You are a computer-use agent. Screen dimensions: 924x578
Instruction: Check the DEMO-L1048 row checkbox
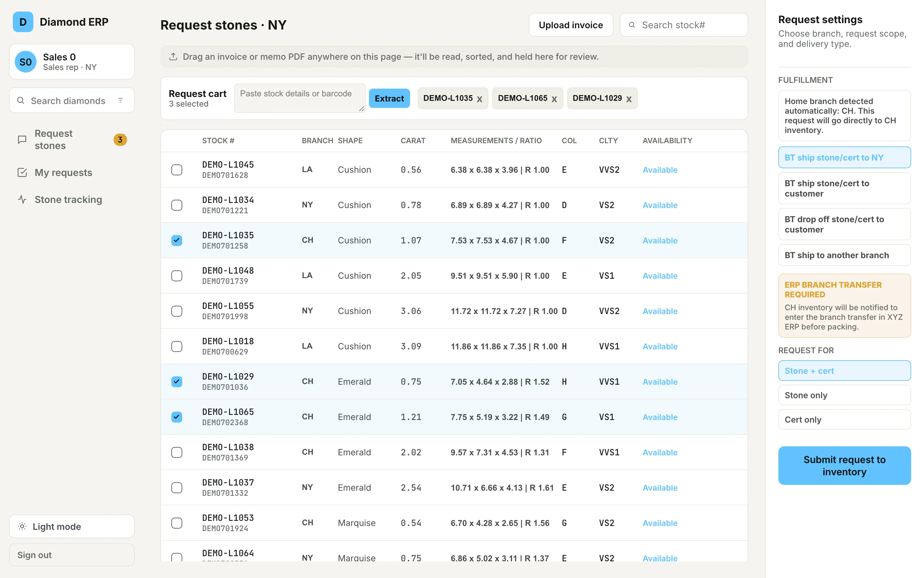coord(177,276)
